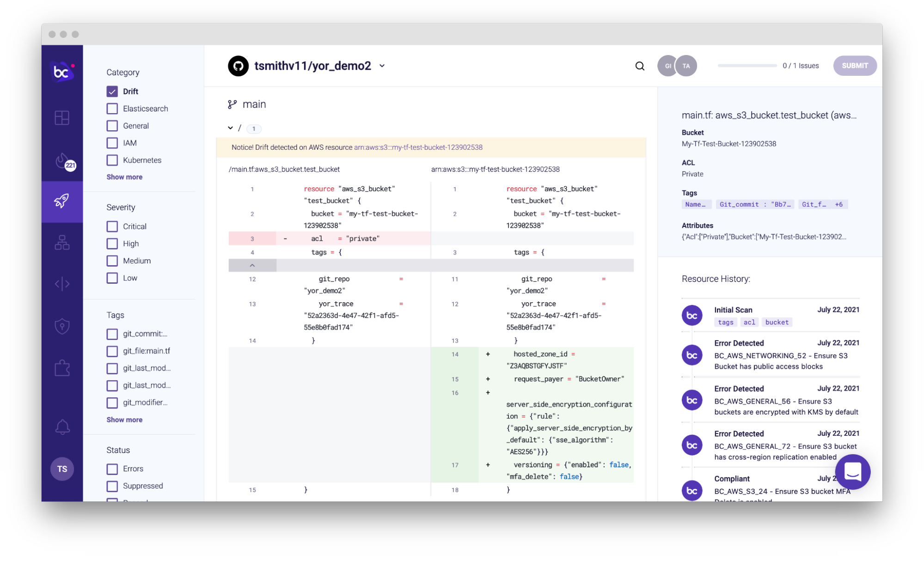Click the Attributes JSON value text
This screenshot has width=924, height=561.
(764, 237)
